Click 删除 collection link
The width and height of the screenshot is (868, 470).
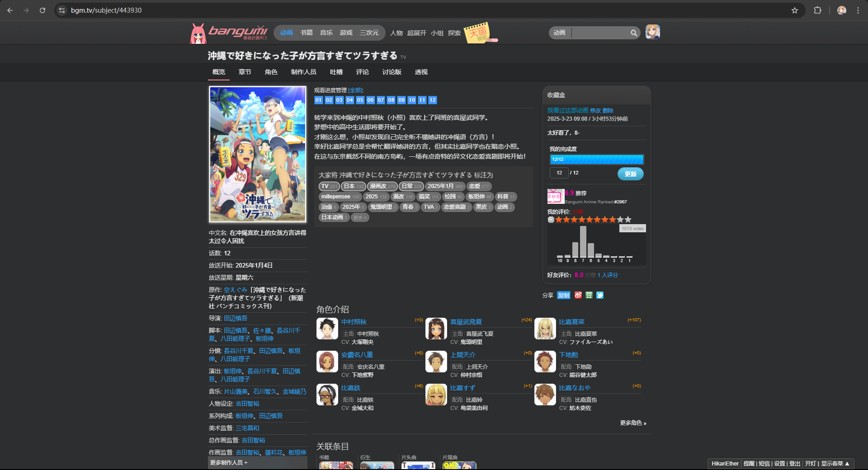pos(608,110)
